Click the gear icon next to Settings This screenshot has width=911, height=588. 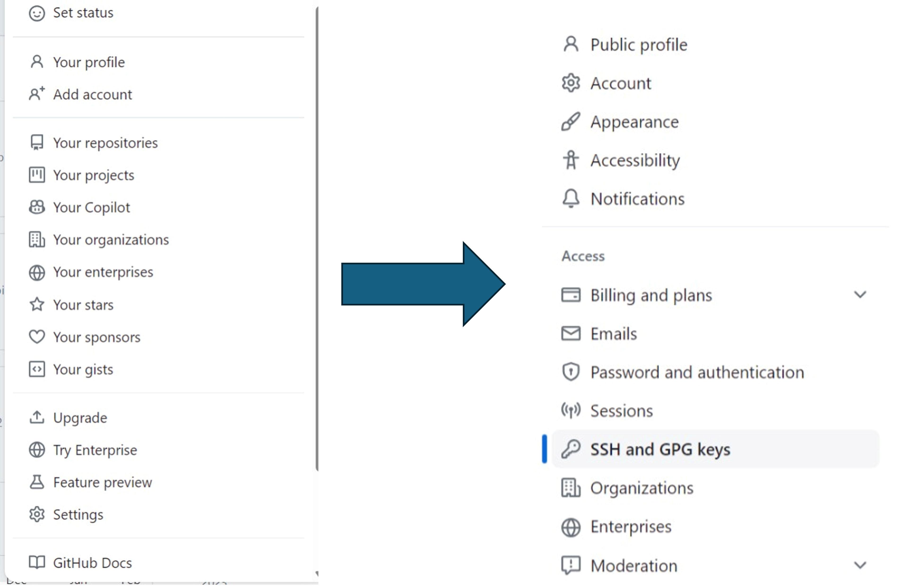point(37,514)
